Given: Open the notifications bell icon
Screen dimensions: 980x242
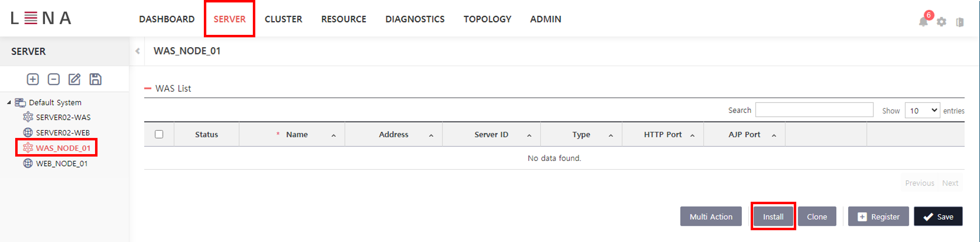Looking at the screenshot, I should (x=923, y=22).
